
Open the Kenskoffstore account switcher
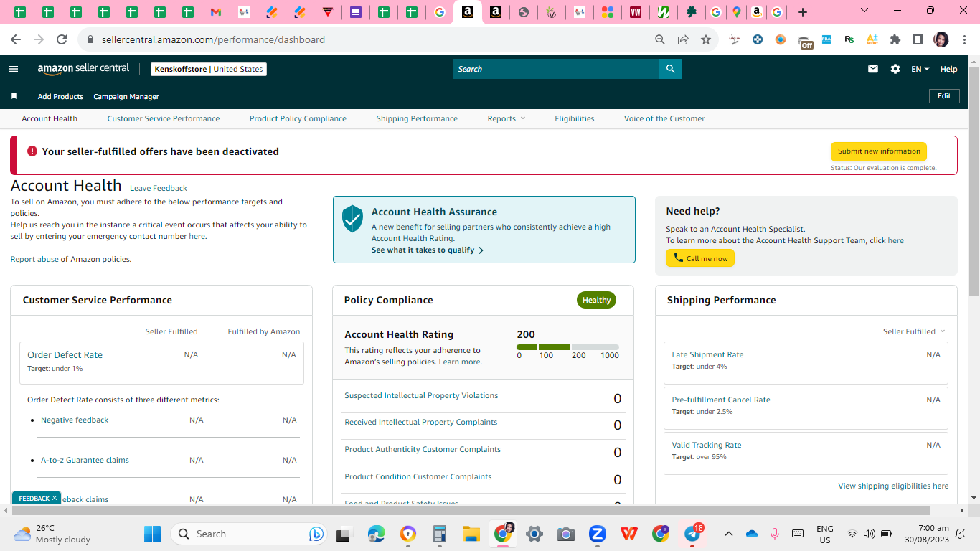click(x=209, y=69)
